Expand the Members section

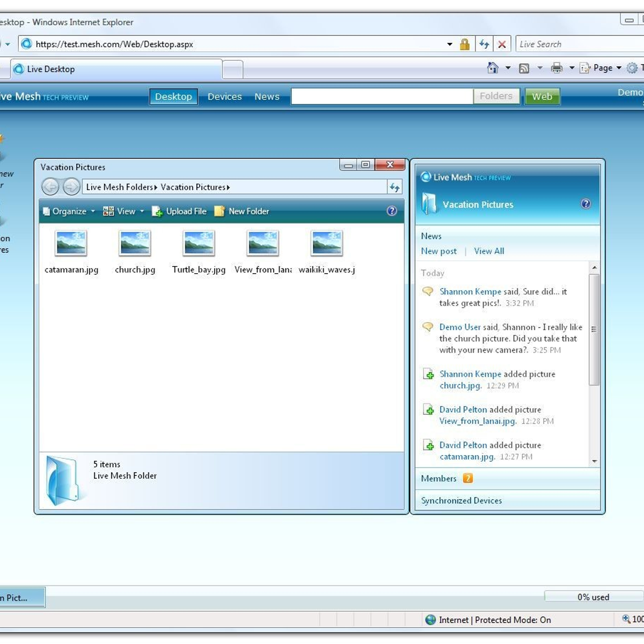507,479
